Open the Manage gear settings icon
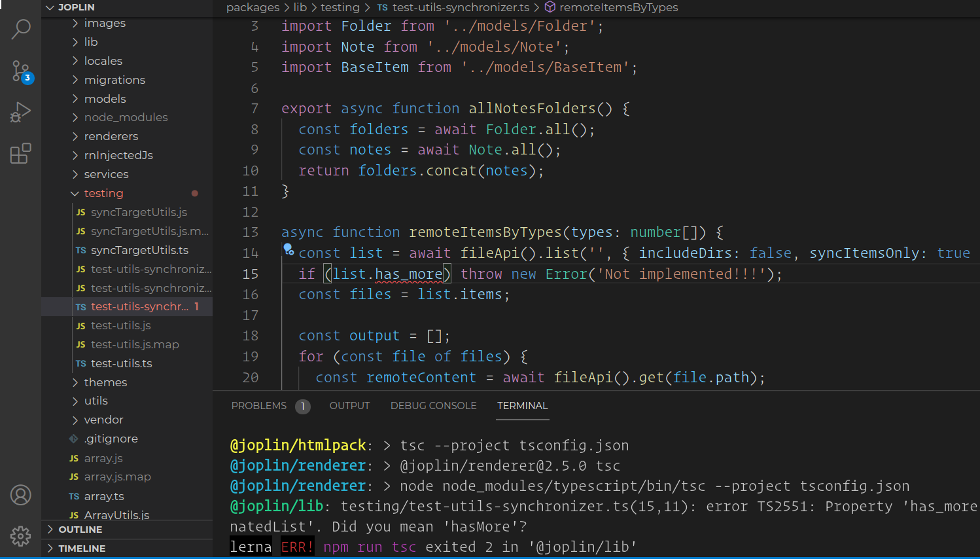Image resolution: width=980 pixels, height=559 pixels. coord(21,536)
